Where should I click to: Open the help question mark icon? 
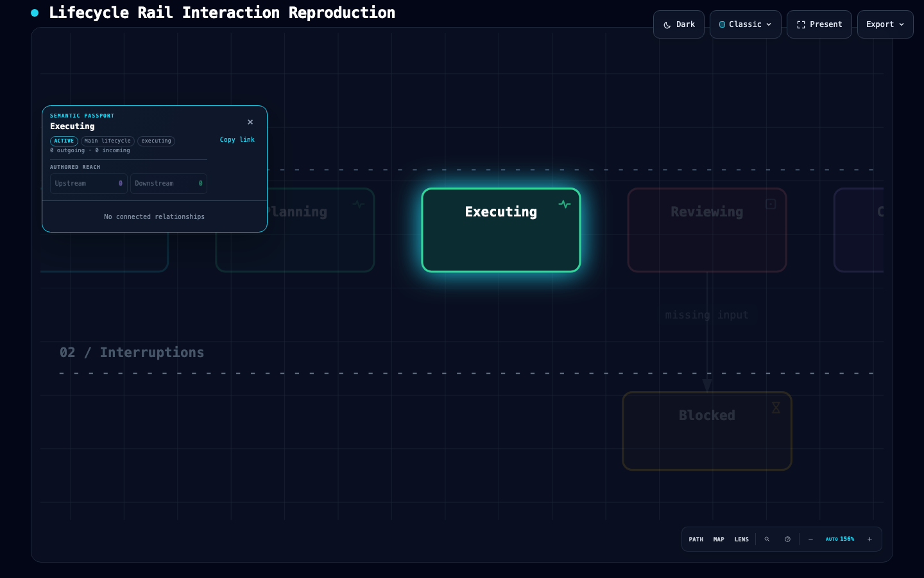tap(787, 539)
